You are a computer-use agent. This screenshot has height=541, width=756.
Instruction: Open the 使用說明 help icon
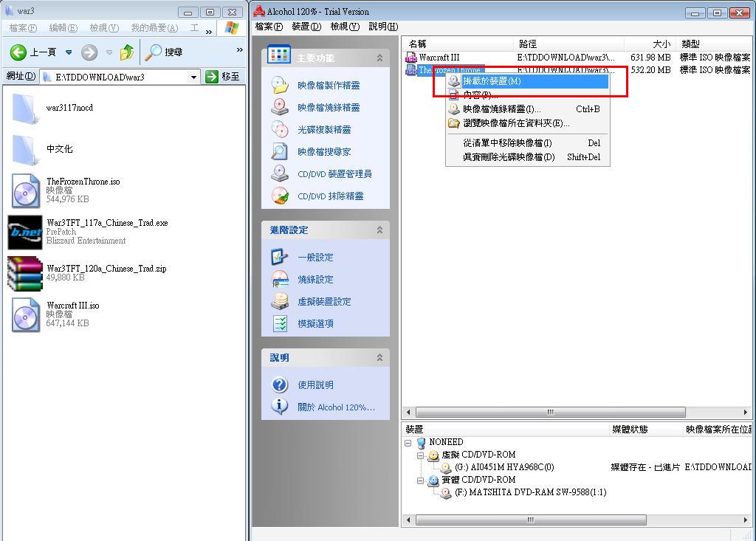(x=280, y=385)
